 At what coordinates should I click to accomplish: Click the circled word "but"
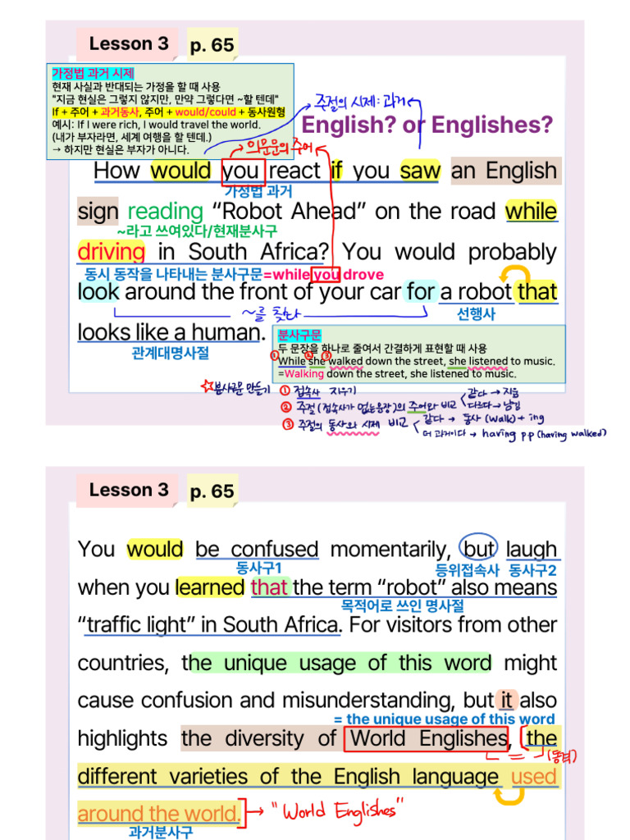click(x=478, y=549)
